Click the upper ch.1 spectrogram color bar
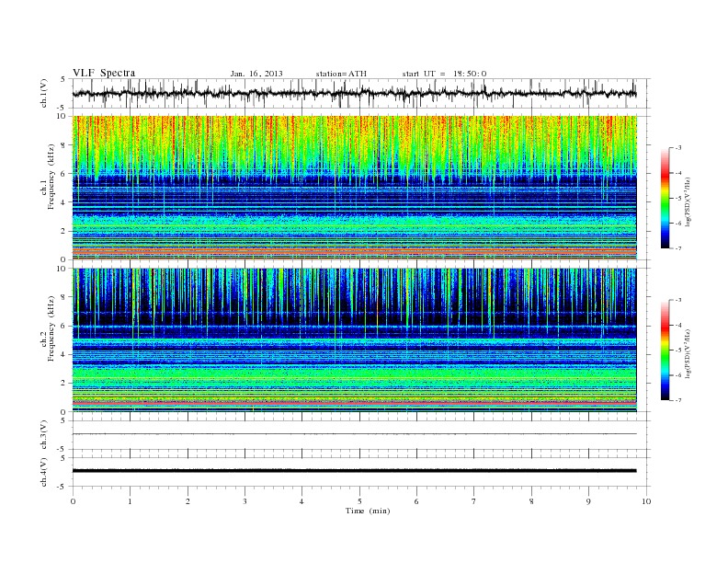 (x=665, y=199)
